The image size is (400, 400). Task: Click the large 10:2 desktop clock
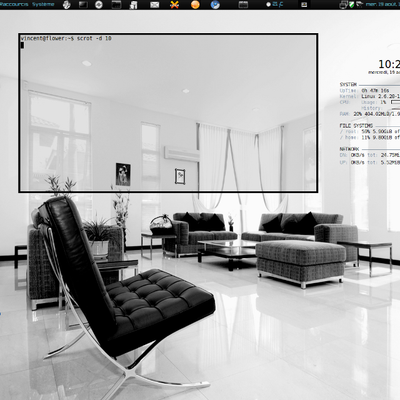[x=389, y=64]
